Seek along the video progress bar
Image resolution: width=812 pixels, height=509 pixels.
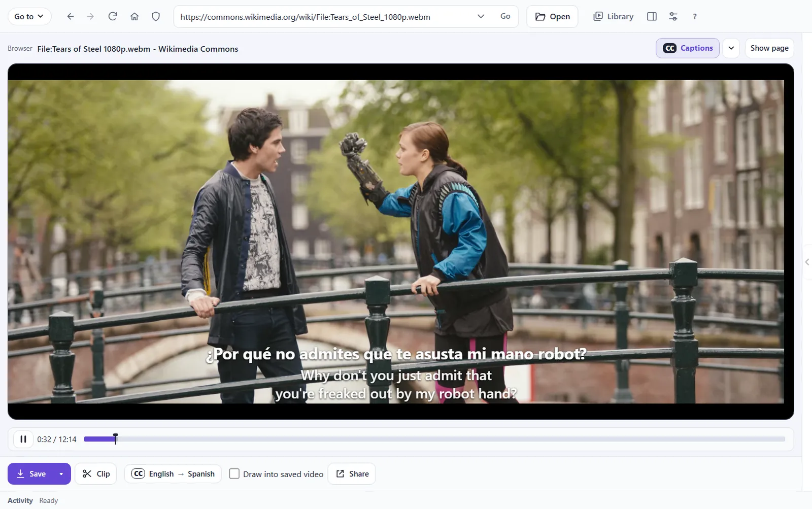[x=434, y=439]
